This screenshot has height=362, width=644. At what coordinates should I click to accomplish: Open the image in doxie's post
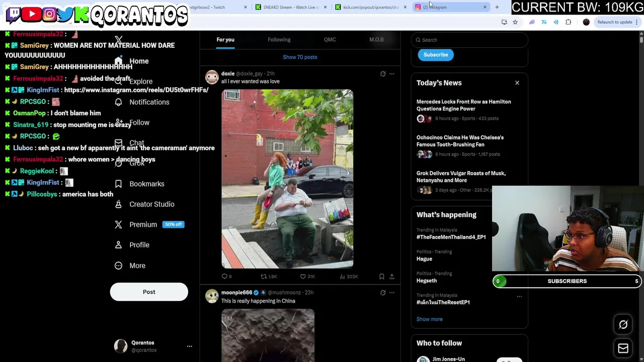(287, 179)
